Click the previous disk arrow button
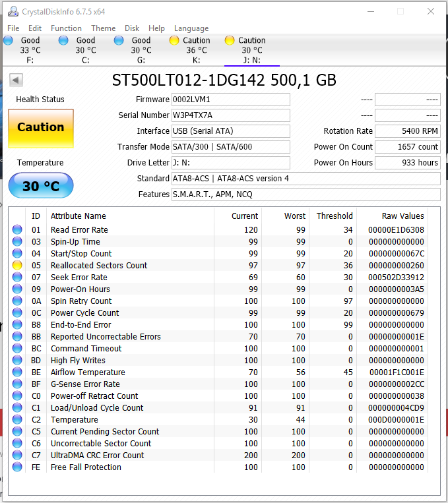The height and width of the screenshot is (503, 448). pos(16,80)
